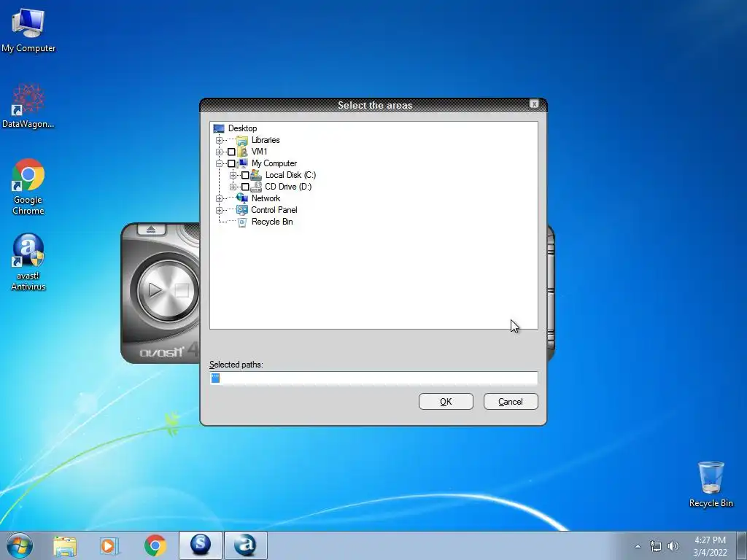Select the Local Disk (C:) label
Image resolution: width=747 pixels, height=560 pixels.
[290, 175]
